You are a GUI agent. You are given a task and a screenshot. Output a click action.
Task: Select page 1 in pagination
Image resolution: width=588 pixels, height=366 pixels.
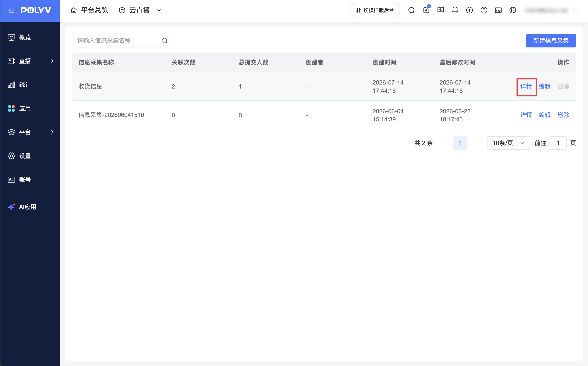pos(460,143)
